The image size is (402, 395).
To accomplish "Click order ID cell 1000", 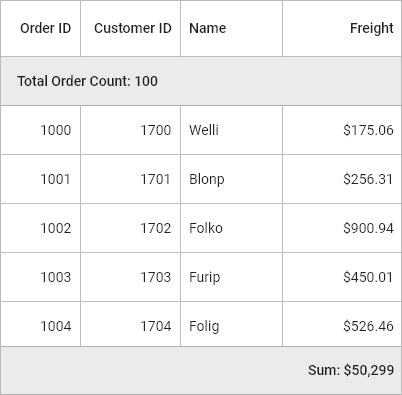I will coord(41,130).
